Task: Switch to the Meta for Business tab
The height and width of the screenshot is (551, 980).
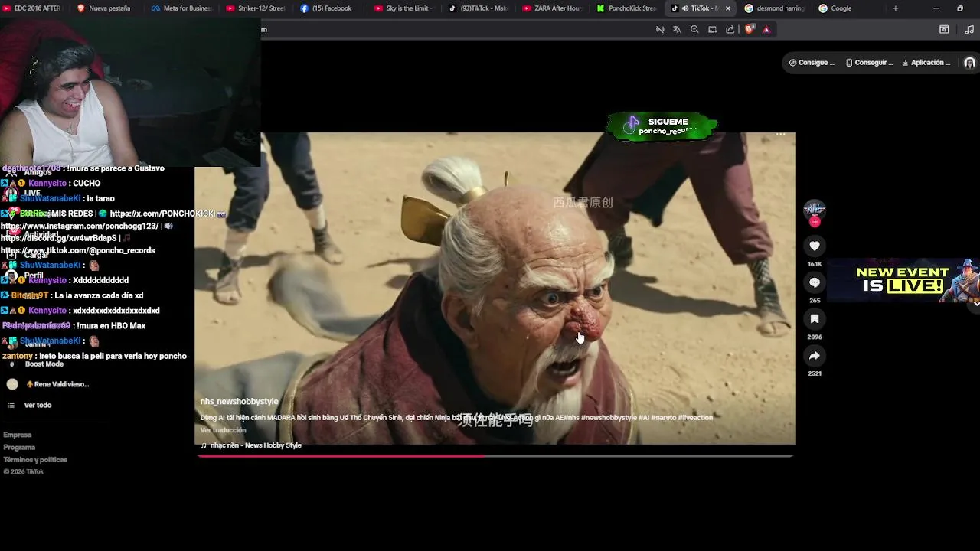Action: (x=181, y=8)
